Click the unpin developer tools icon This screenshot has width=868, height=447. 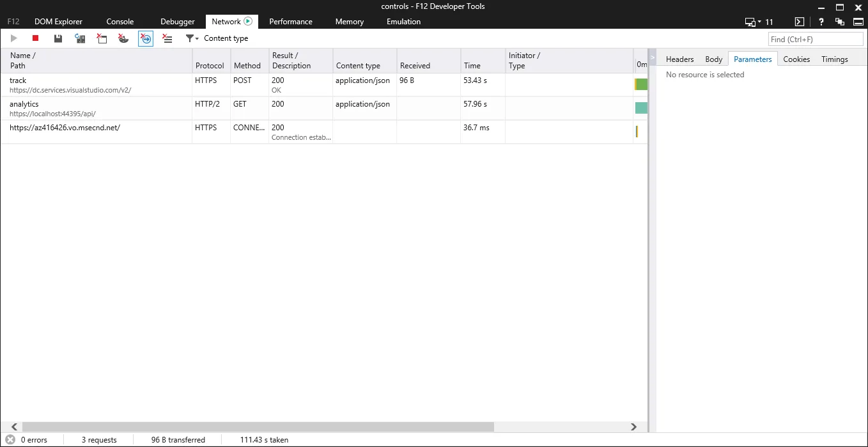point(840,22)
